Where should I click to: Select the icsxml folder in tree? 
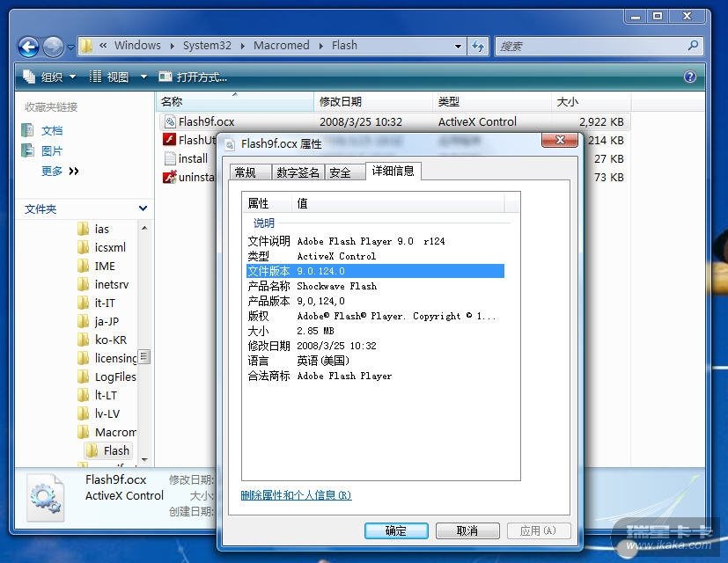coord(110,247)
